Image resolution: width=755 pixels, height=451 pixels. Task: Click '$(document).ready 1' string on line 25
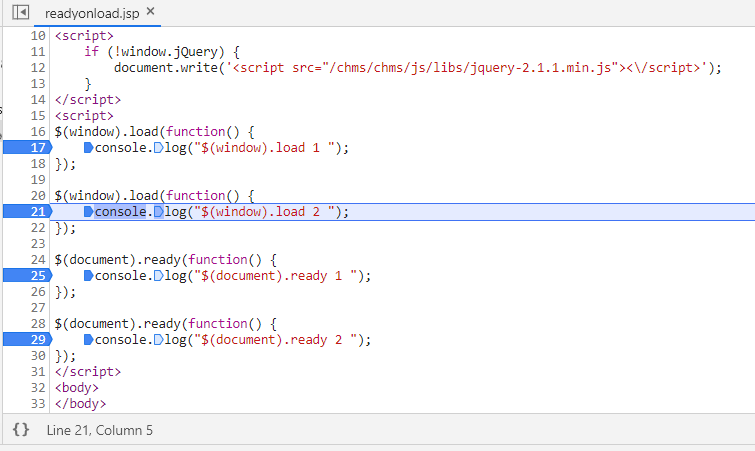275,275
